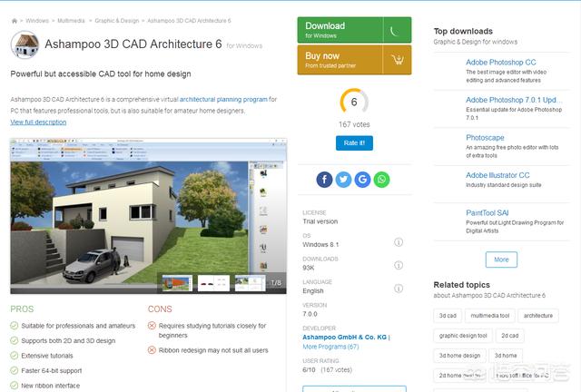
Task: Select the multimedia tool topic tag
Action: [x=490, y=316]
